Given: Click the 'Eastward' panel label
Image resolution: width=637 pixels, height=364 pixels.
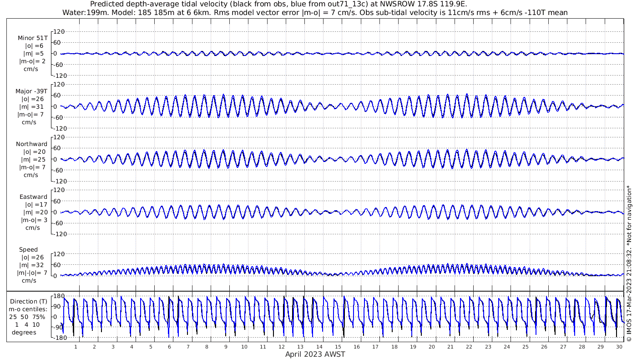Looking at the screenshot, I should click(34, 197).
